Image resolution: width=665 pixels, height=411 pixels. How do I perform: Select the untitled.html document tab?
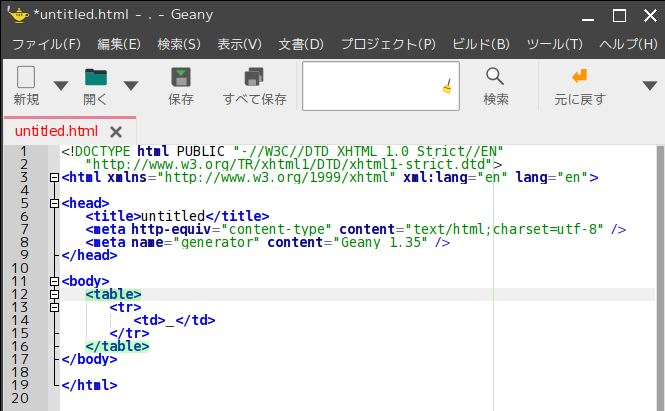[x=56, y=131]
